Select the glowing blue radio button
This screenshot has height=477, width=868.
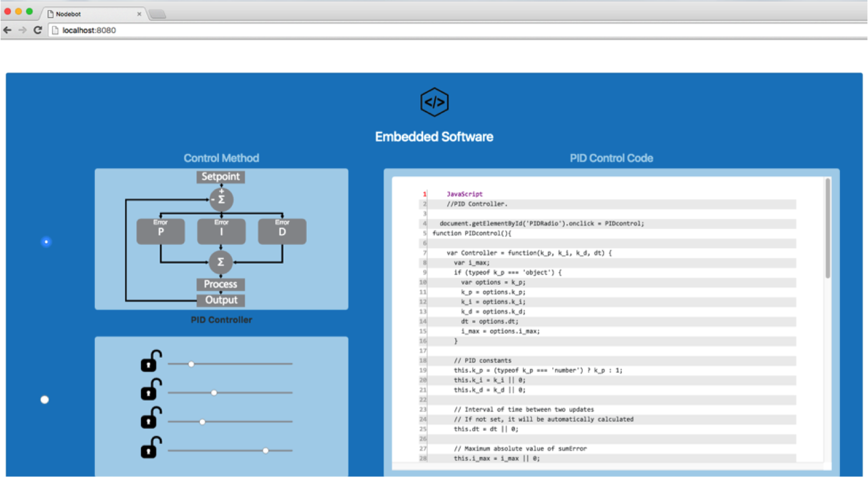46,241
